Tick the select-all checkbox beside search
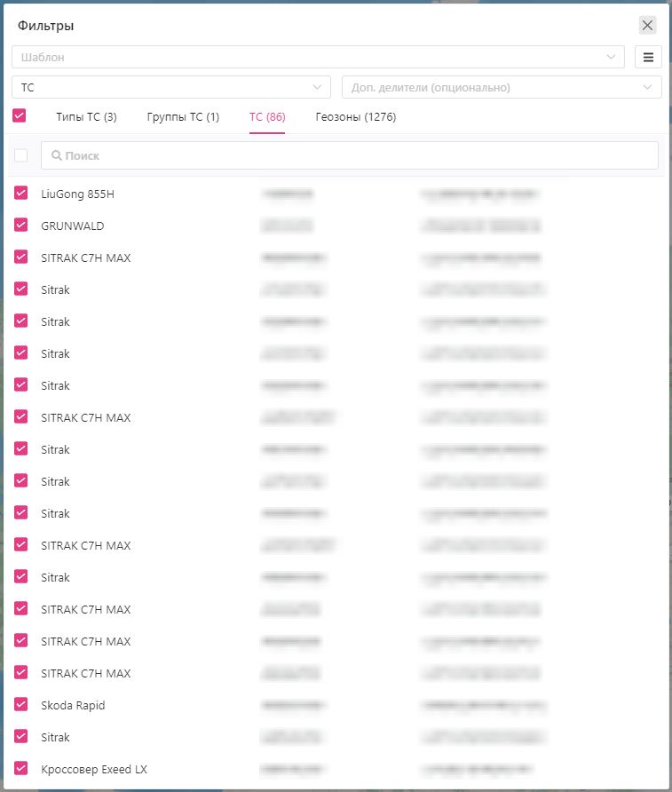 click(21, 155)
